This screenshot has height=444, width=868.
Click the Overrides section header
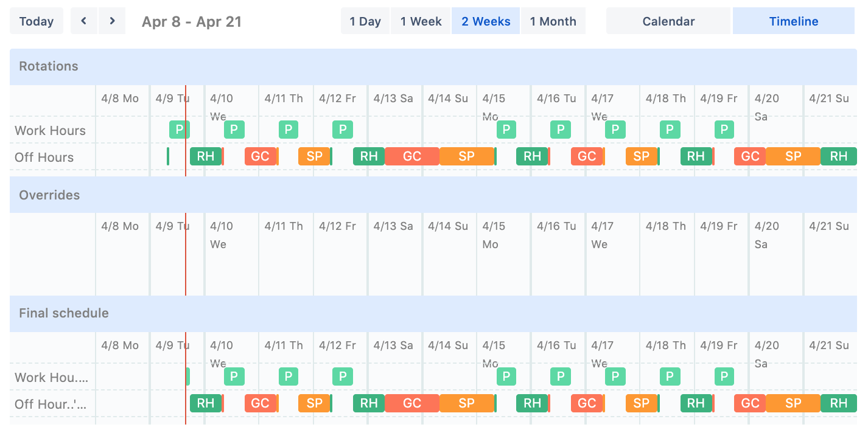click(x=49, y=195)
